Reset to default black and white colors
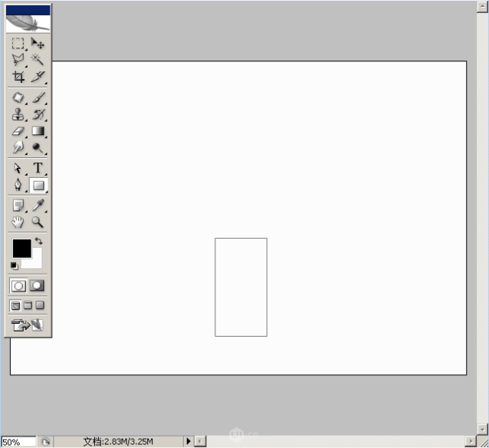 (x=15, y=265)
